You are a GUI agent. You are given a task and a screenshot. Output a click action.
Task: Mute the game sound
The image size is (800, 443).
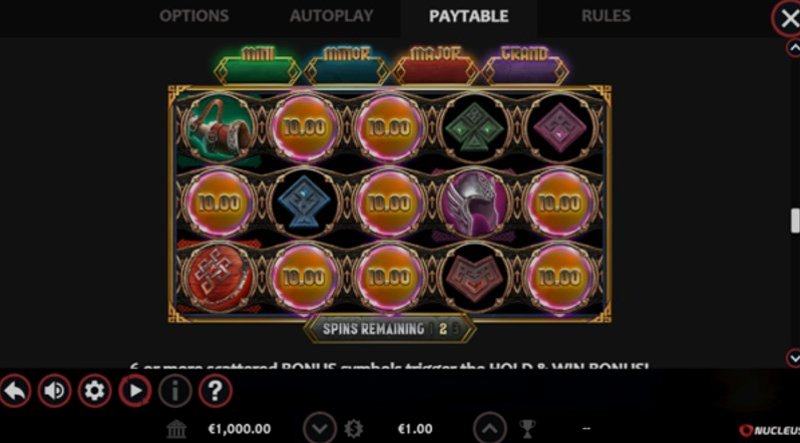click(x=54, y=391)
